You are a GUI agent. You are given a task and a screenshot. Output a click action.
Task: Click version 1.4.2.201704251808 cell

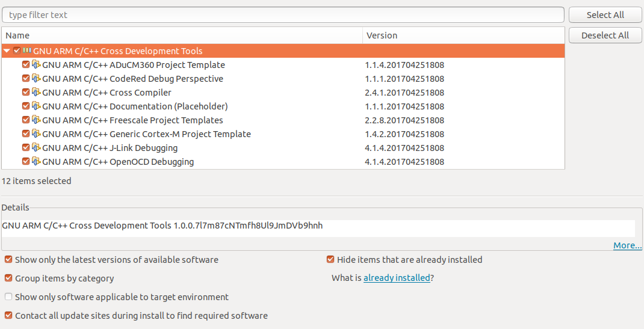pos(404,134)
